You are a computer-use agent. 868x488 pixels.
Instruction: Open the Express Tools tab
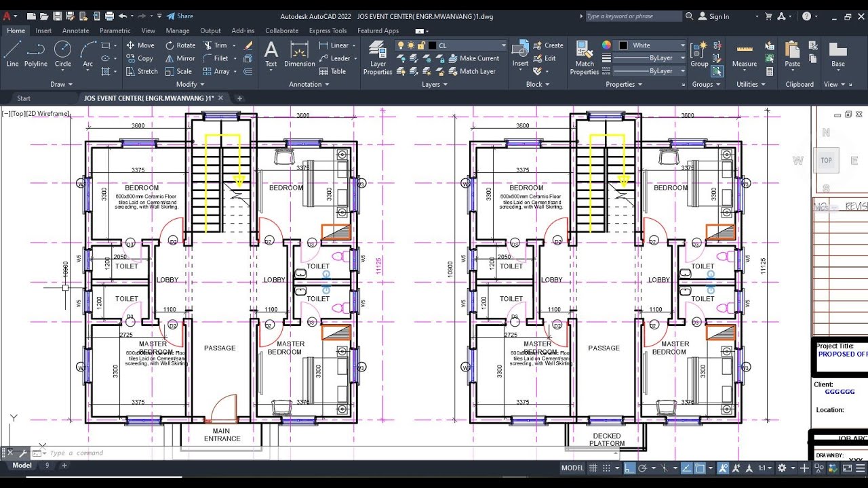(x=328, y=30)
